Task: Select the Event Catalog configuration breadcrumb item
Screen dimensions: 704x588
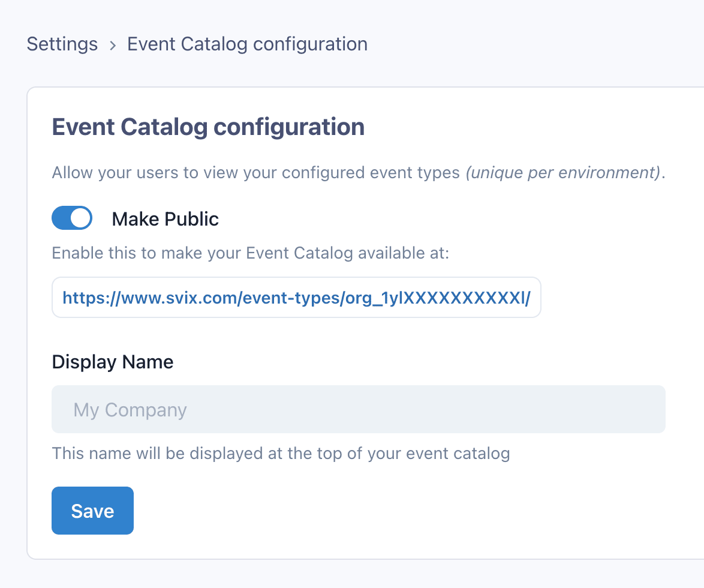Action: (247, 44)
